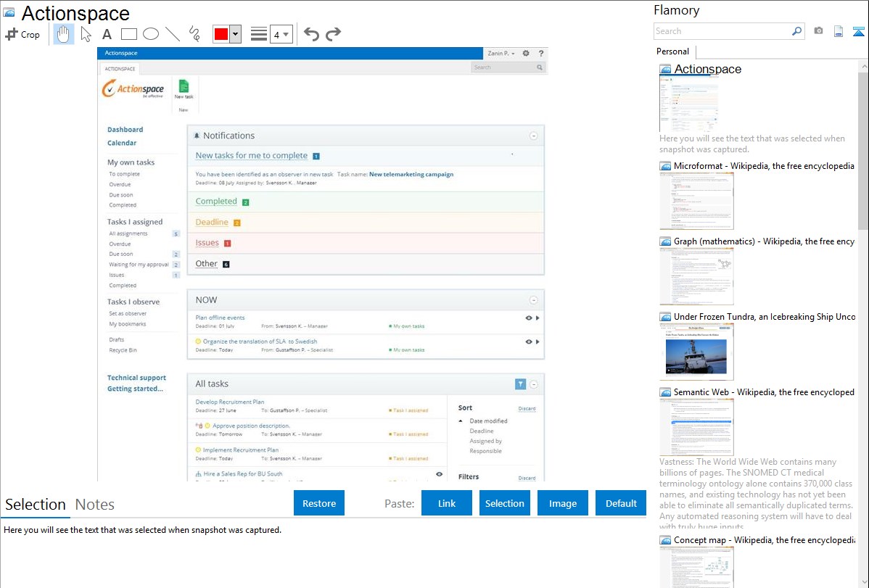
Task: Click the help question mark icon
Action: pos(541,53)
